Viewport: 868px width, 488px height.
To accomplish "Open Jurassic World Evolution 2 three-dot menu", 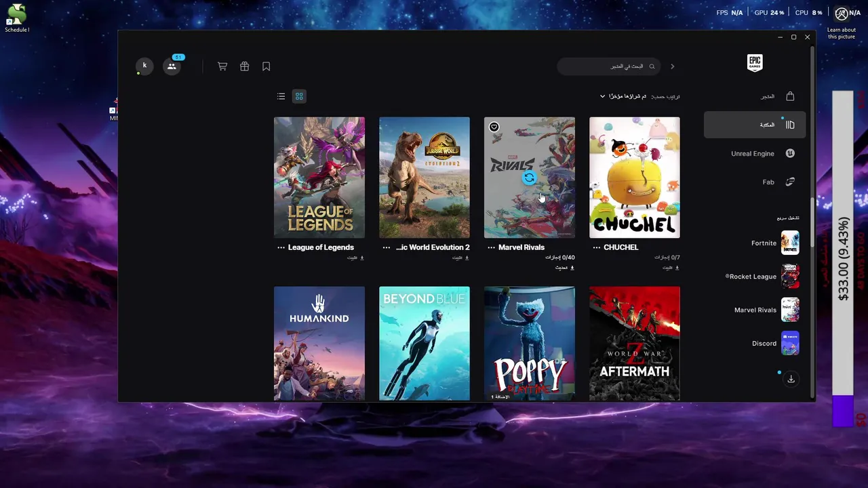I will pyautogui.click(x=386, y=247).
